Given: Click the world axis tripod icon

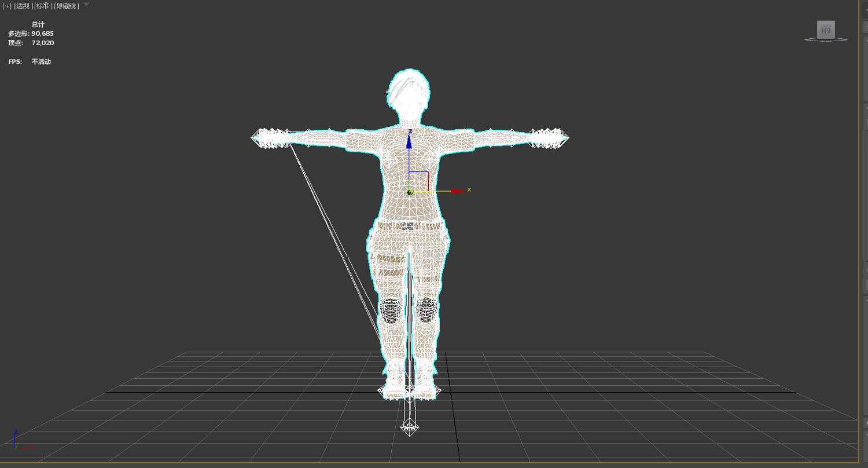Looking at the screenshot, I should (x=20, y=440).
